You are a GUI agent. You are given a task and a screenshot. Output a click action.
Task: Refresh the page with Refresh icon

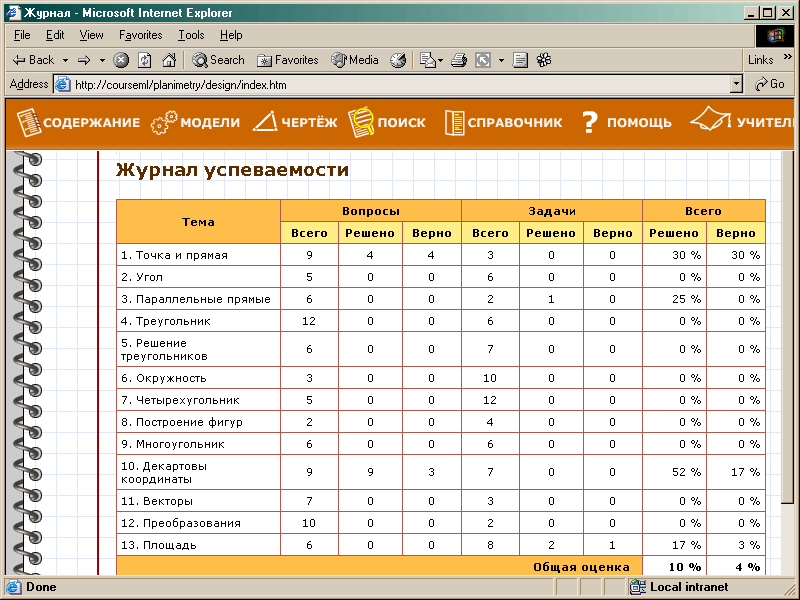(145, 60)
